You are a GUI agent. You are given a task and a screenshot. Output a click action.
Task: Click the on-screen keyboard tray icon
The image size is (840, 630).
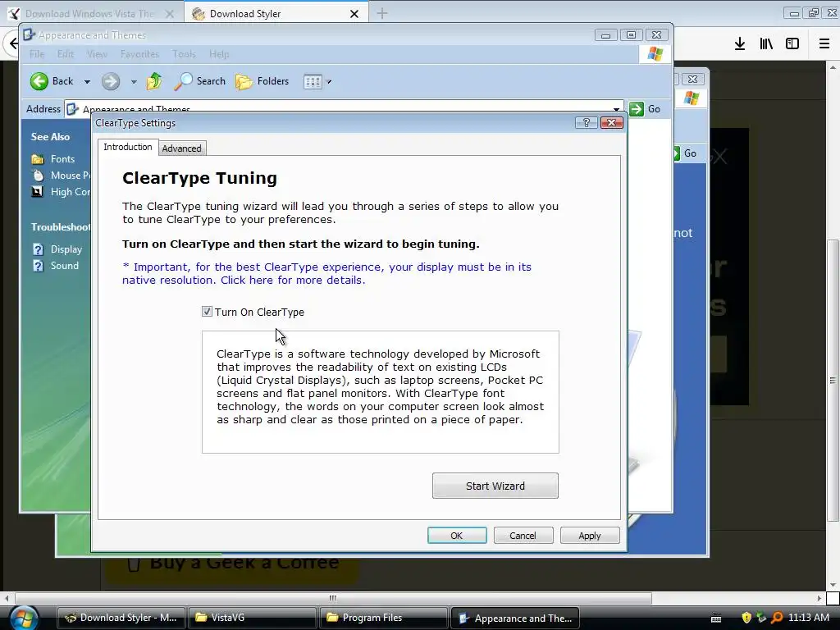(716, 619)
